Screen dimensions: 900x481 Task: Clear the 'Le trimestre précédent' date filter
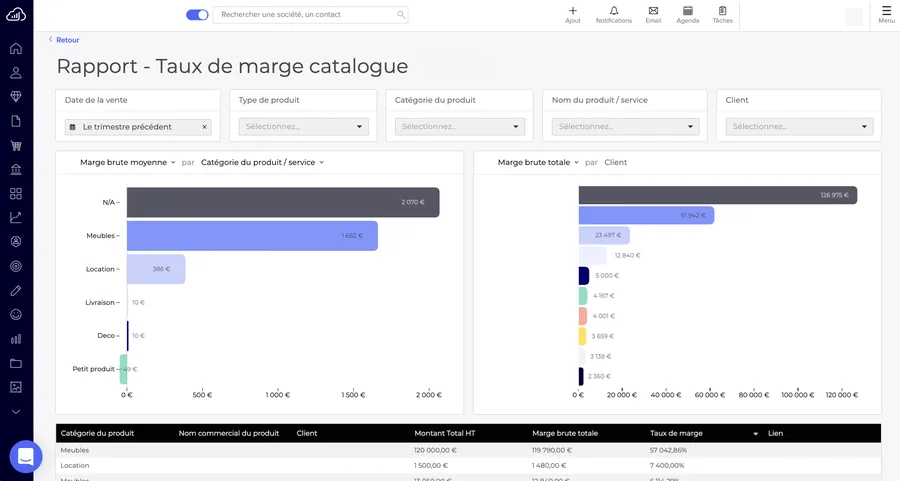tap(204, 127)
